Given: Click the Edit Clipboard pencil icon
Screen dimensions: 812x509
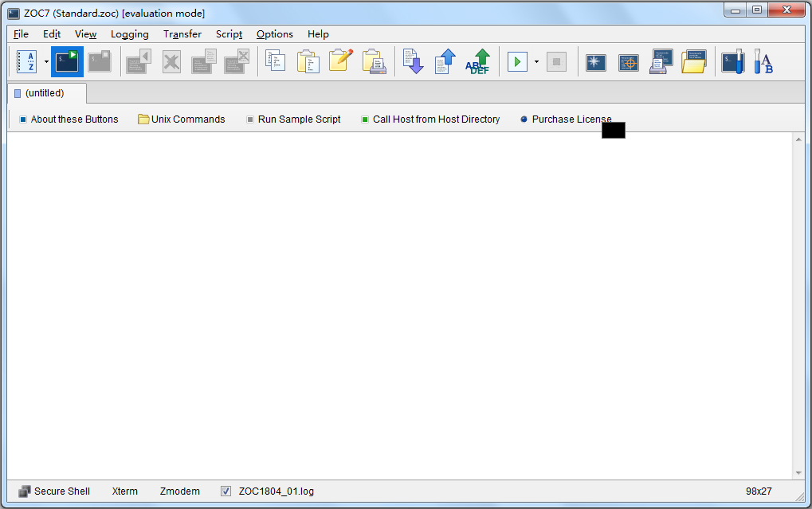Looking at the screenshot, I should [341, 61].
